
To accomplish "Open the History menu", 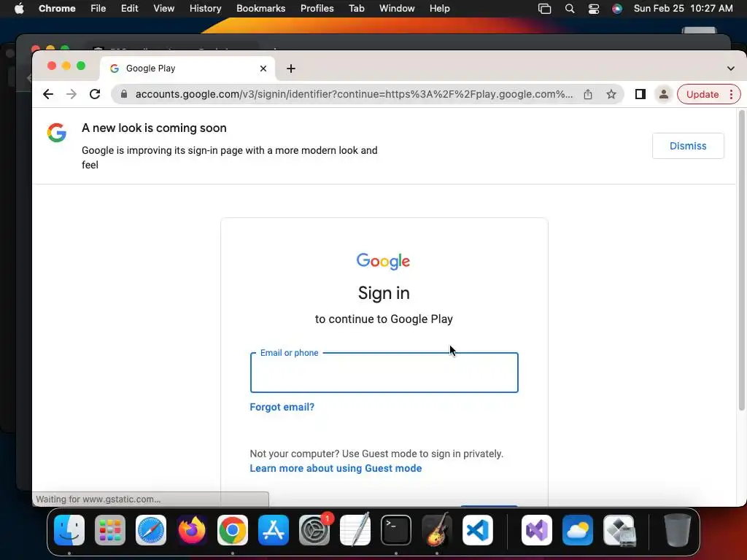I will pos(205,9).
